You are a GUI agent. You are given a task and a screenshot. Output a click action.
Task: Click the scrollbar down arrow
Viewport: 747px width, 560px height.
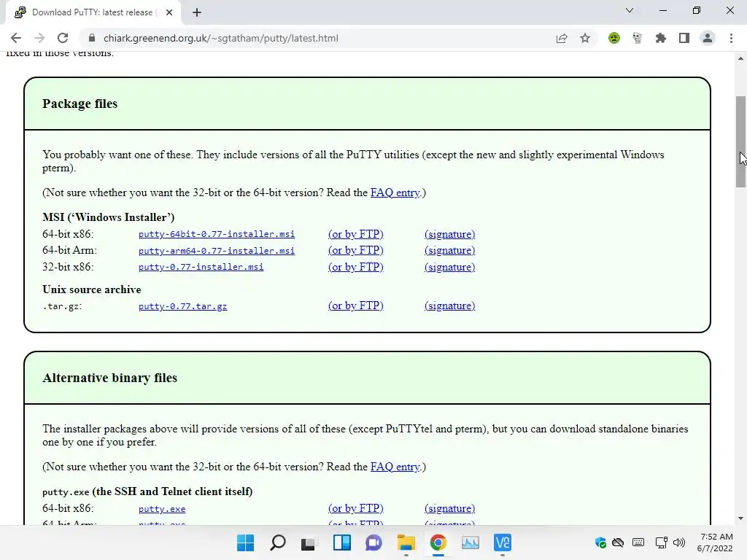[x=740, y=518]
